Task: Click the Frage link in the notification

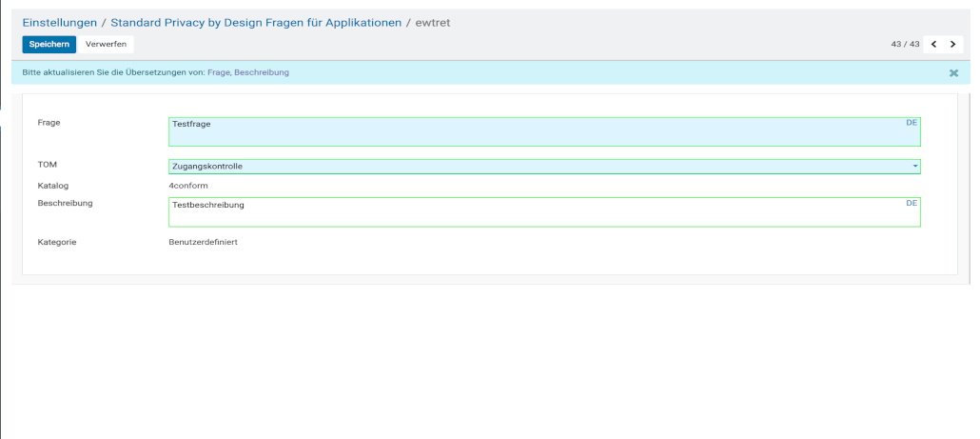Action: [x=218, y=72]
